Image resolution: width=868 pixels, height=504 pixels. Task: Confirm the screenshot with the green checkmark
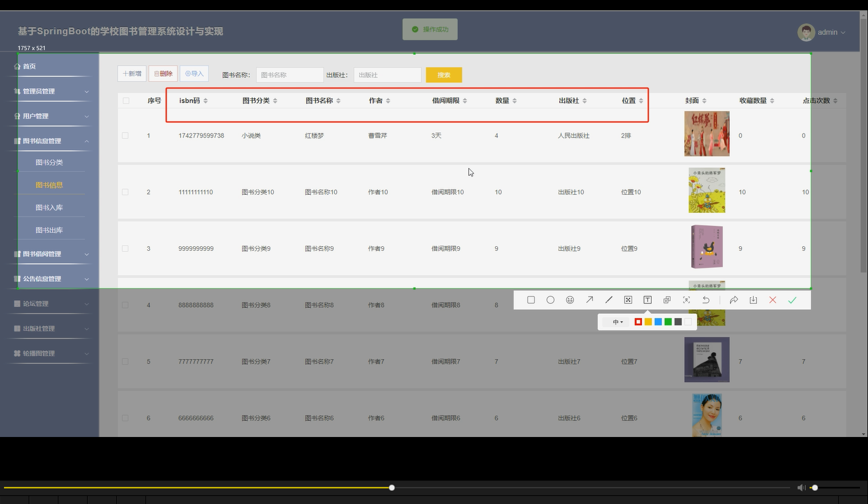pos(792,300)
